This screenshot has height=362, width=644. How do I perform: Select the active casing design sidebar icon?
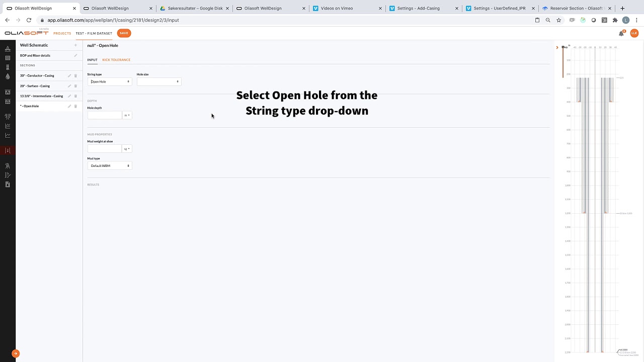coord(8,150)
